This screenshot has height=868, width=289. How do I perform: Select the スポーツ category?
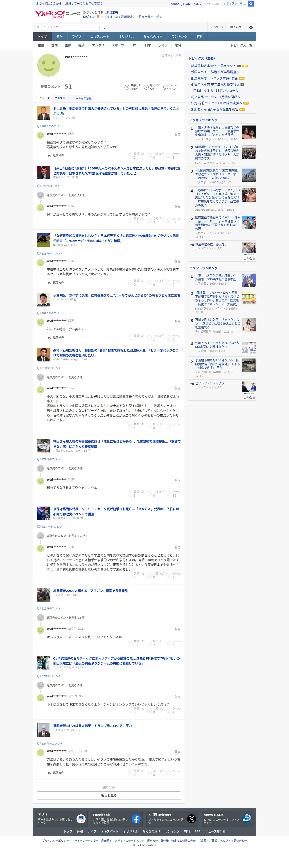118,45
